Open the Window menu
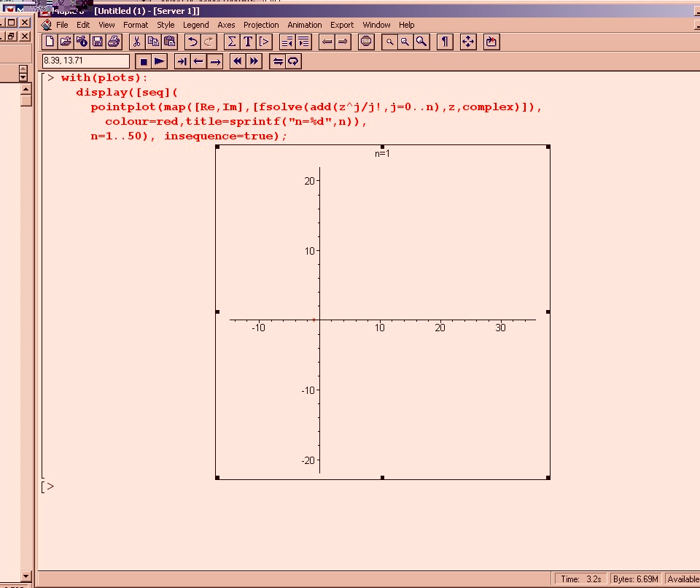Screen dimensions: 700x588 (376, 25)
